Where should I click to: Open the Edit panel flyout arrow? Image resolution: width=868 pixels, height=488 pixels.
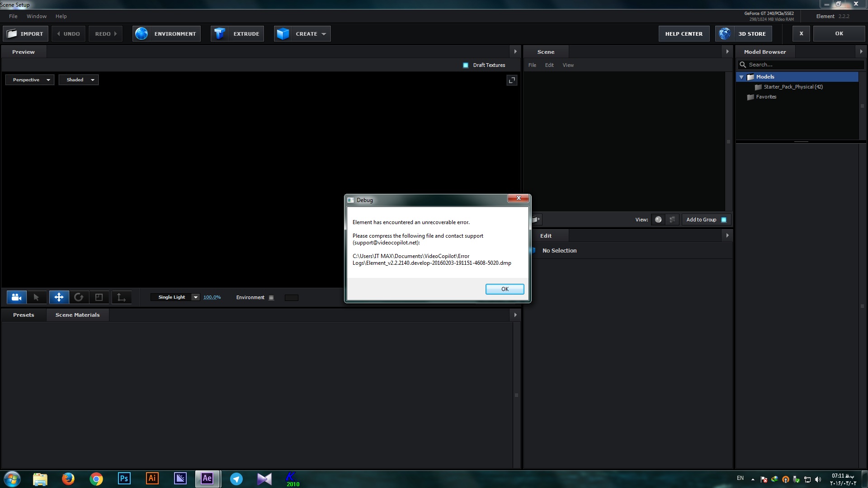pos(727,235)
